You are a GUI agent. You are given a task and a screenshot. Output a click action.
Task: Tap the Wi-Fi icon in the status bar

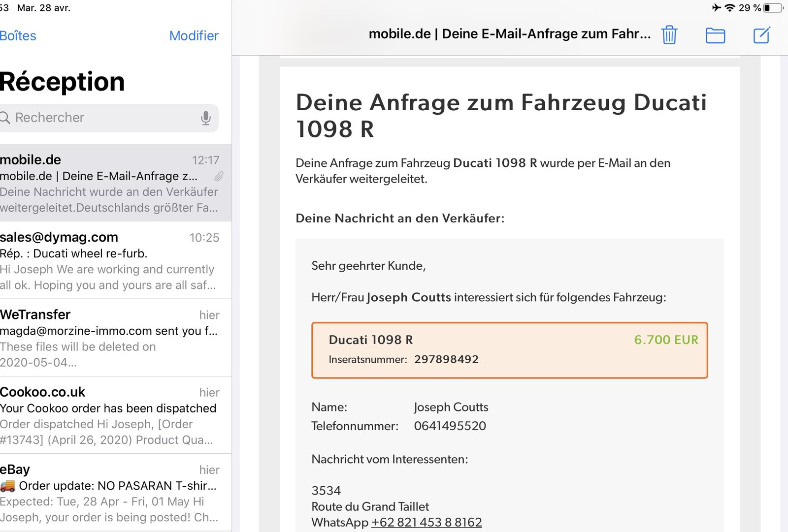click(x=730, y=7)
